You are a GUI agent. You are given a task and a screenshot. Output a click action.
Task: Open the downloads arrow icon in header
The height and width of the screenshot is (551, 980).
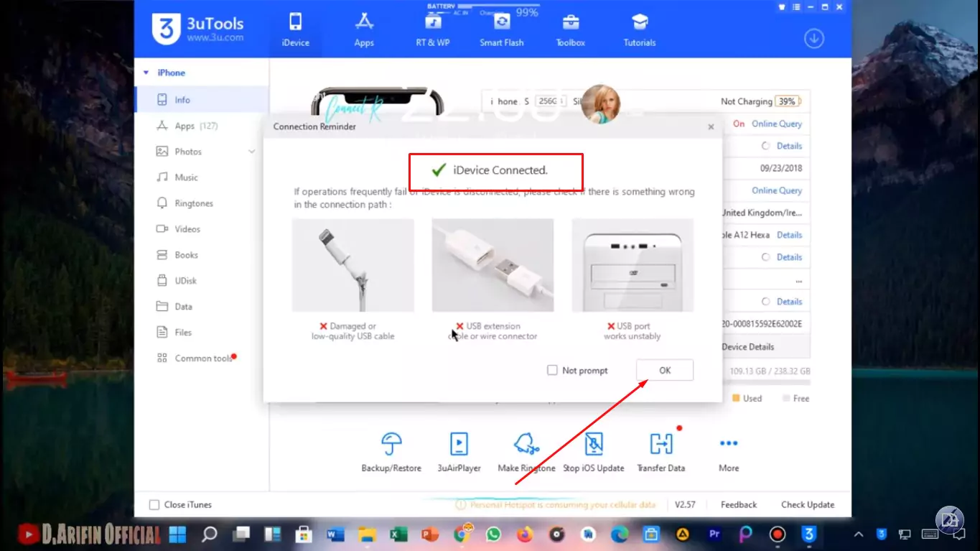[x=813, y=39]
